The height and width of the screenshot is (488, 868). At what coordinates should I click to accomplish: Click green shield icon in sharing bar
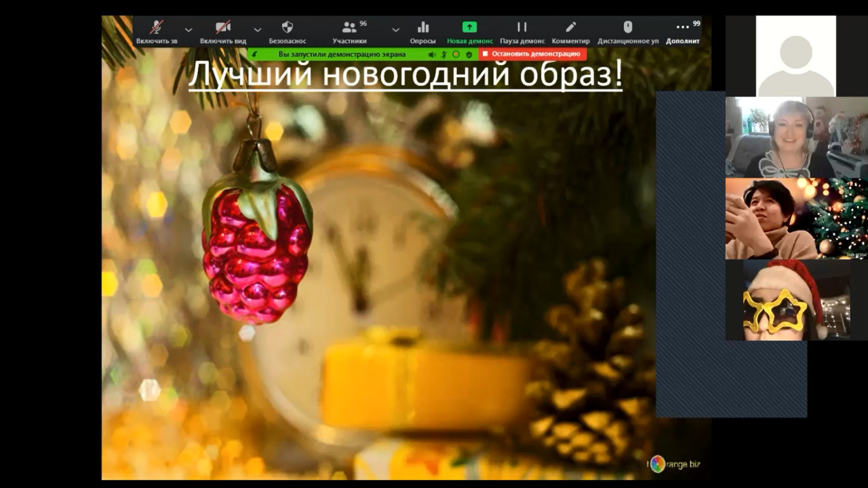tap(469, 54)
